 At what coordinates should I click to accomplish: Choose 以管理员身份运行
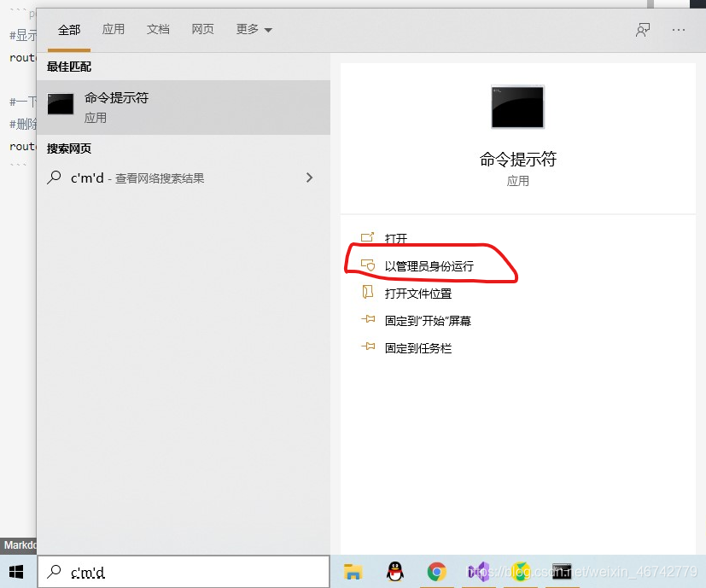tap(429, 266)
